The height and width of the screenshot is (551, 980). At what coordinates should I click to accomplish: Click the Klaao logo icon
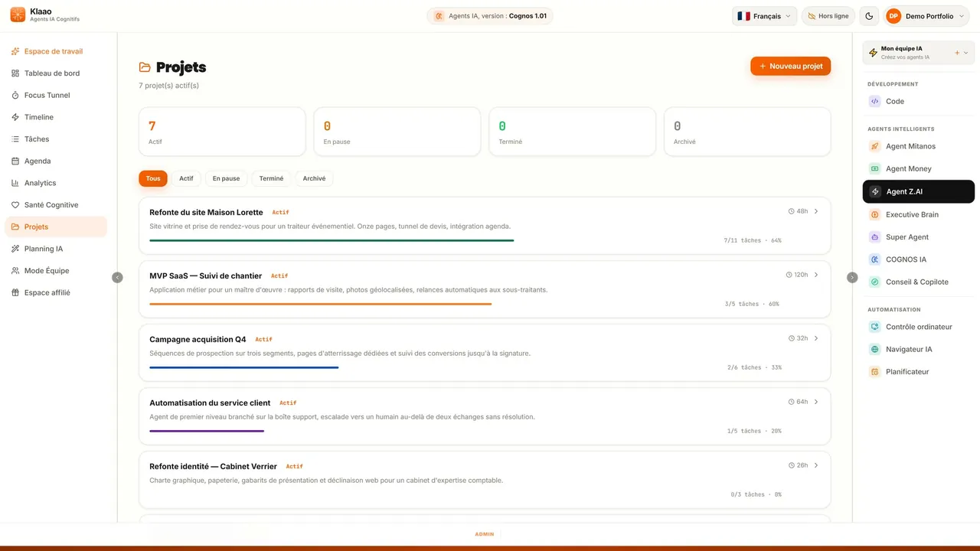click(18, 15)
